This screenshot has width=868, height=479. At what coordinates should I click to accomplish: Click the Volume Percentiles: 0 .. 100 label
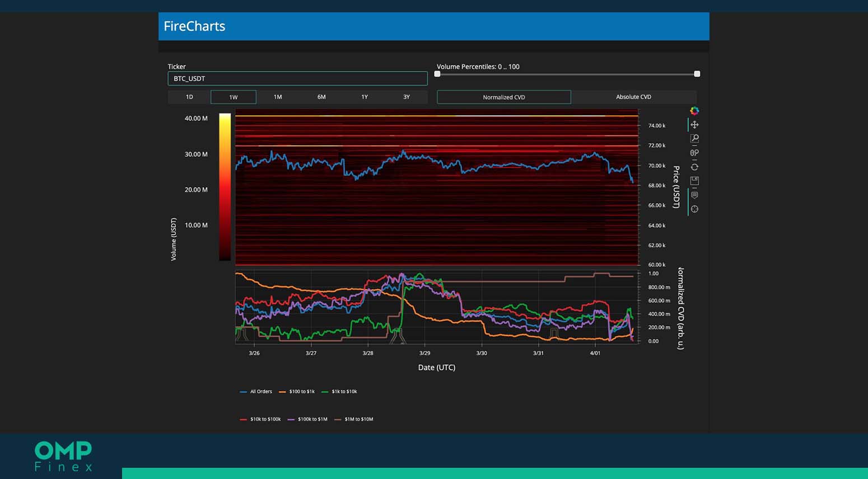[478, 67]
